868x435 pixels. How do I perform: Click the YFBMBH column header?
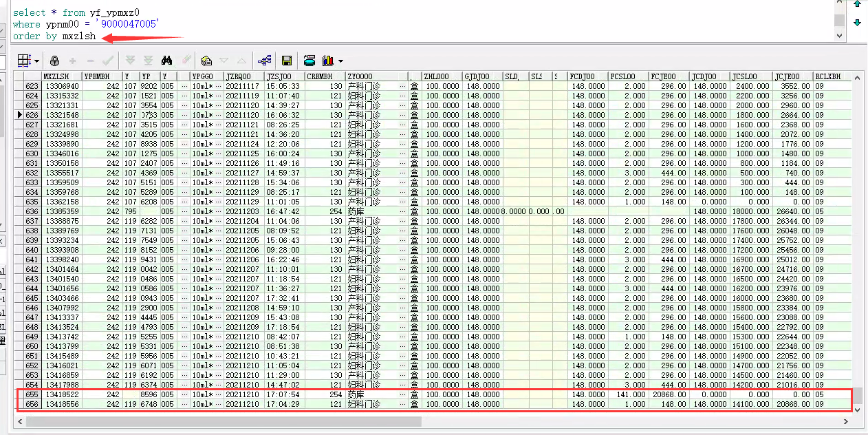click(x=102, y=76)
